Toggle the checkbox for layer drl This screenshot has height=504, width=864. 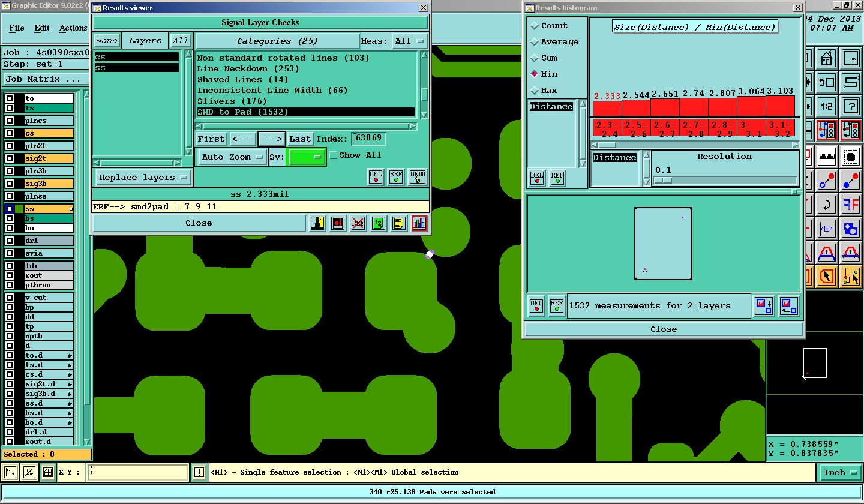(10, 241)
